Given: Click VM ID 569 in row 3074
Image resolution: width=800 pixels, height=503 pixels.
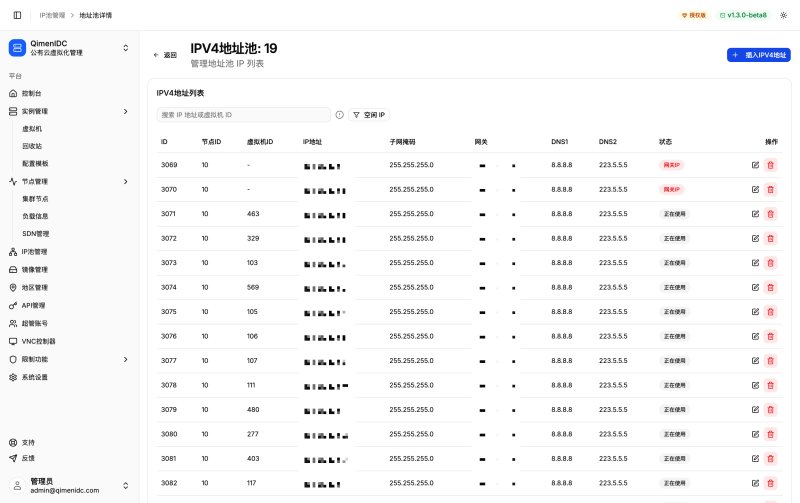Looking at the screenshot, I should click(253, 287).
